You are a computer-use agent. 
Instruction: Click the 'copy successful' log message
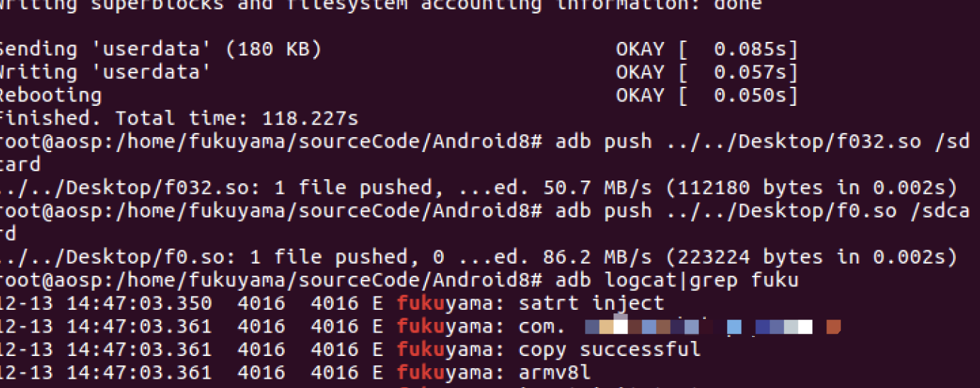[609, 350]
